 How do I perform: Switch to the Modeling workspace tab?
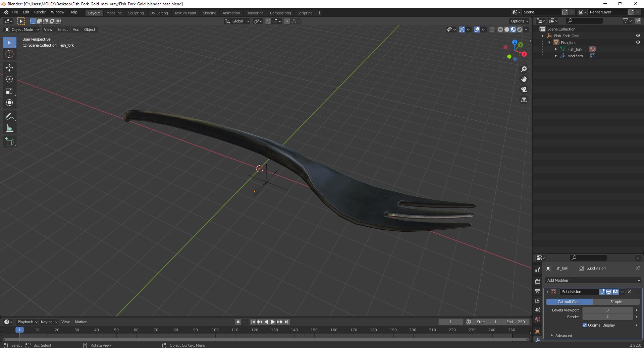tap(114, 13)
